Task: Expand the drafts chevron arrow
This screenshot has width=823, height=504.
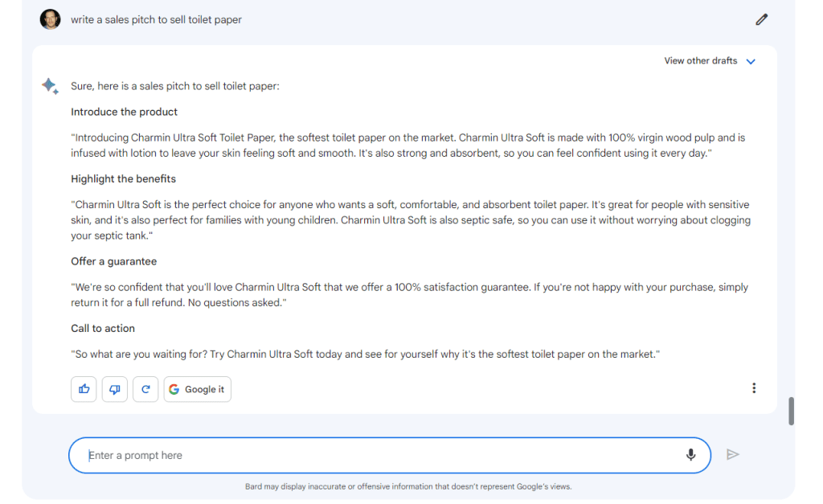Action: (x=751, y=61)
